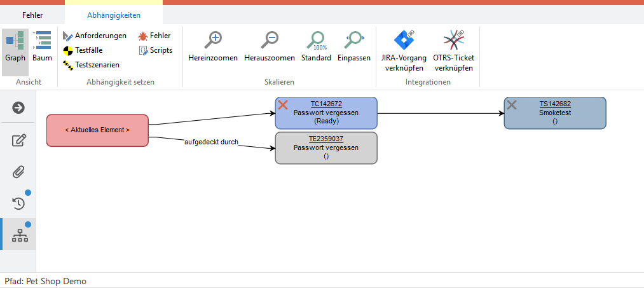Link an OTRS-Ticket

click(x=453, y=41)
